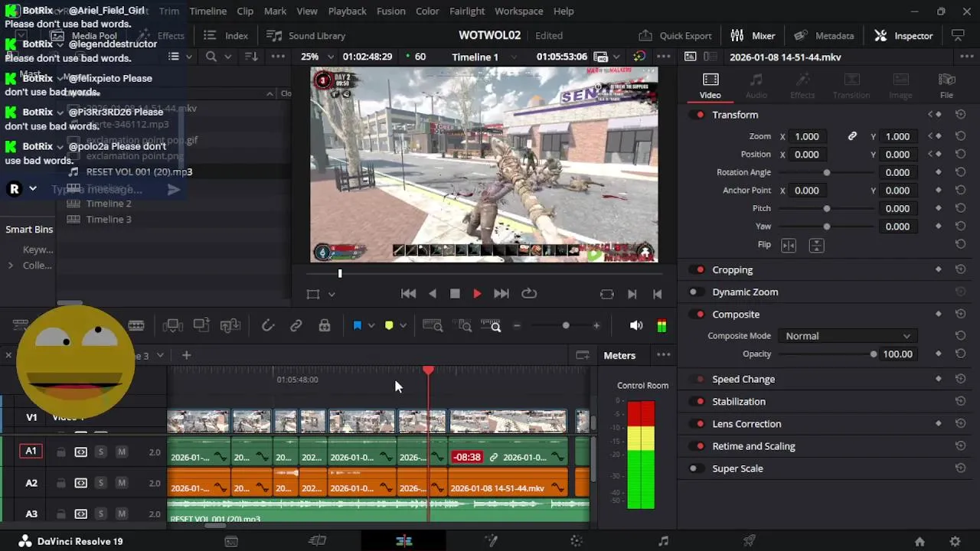Click the Quick Export button
The width and height of the screenshot is (980, 551).
click(675, 36)
